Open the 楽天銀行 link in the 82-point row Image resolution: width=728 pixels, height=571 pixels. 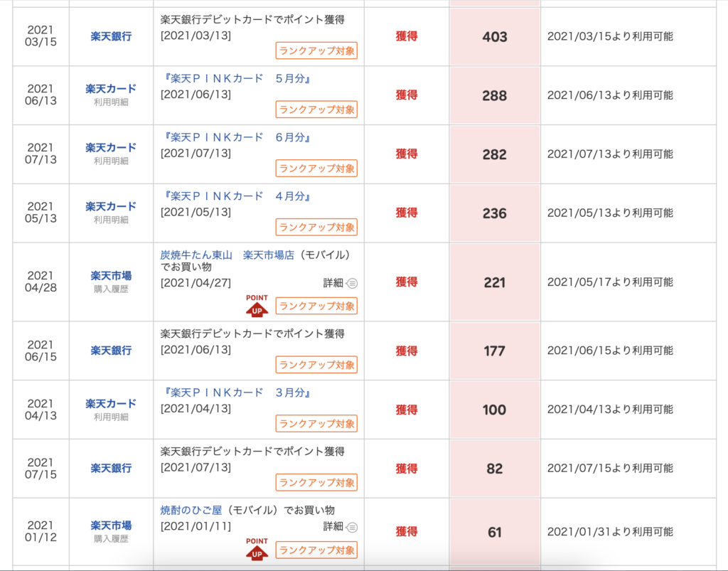click(x=111, y=468)
